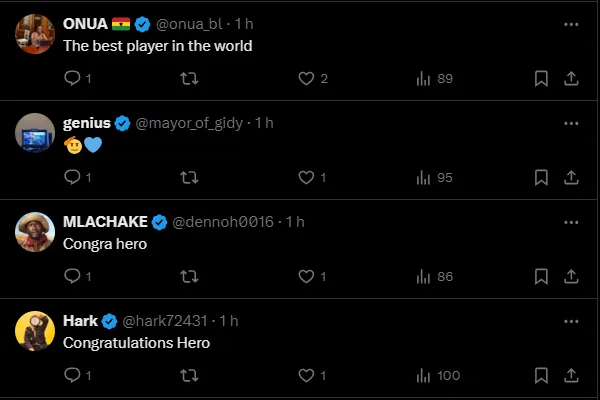The height and width of the screenshot is (400, 600).
Task: Open more options on ONUA's tweet
Action: click(571, 23)
